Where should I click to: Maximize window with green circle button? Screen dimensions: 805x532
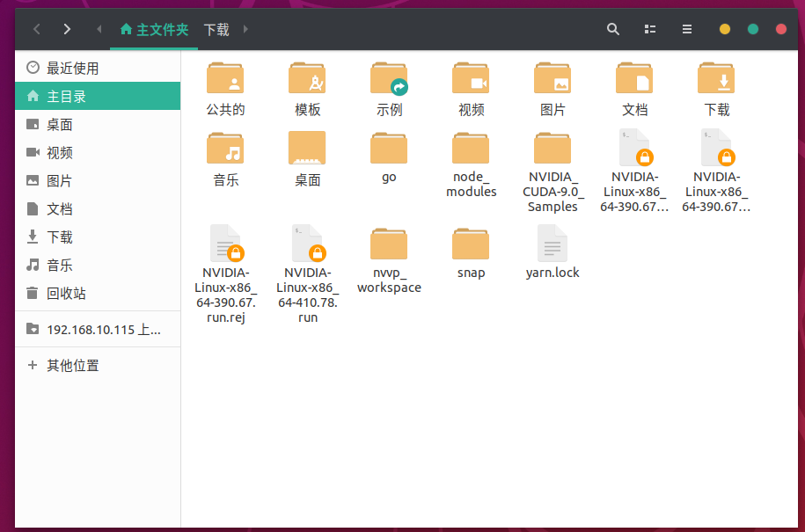(753, 29)
